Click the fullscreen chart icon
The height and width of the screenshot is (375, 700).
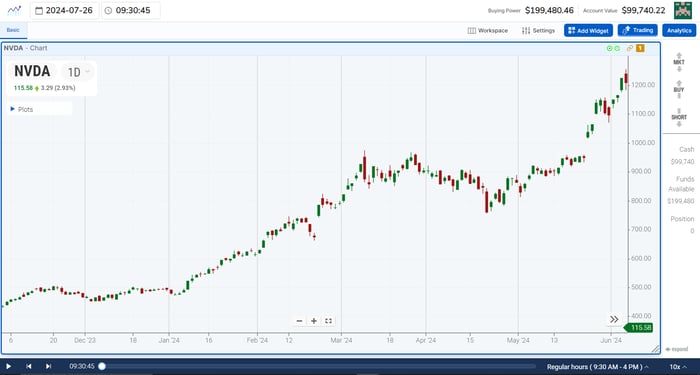(x=328, y=321)
